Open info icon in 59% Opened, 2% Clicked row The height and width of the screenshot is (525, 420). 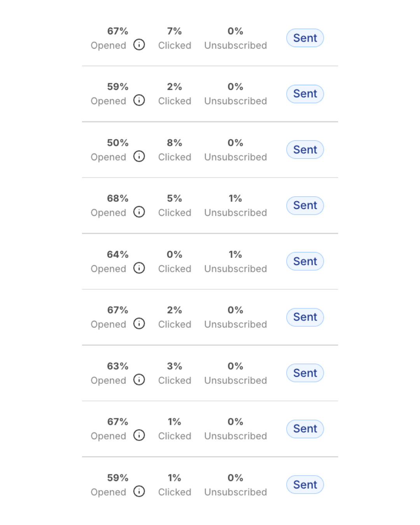click(139, 100)
